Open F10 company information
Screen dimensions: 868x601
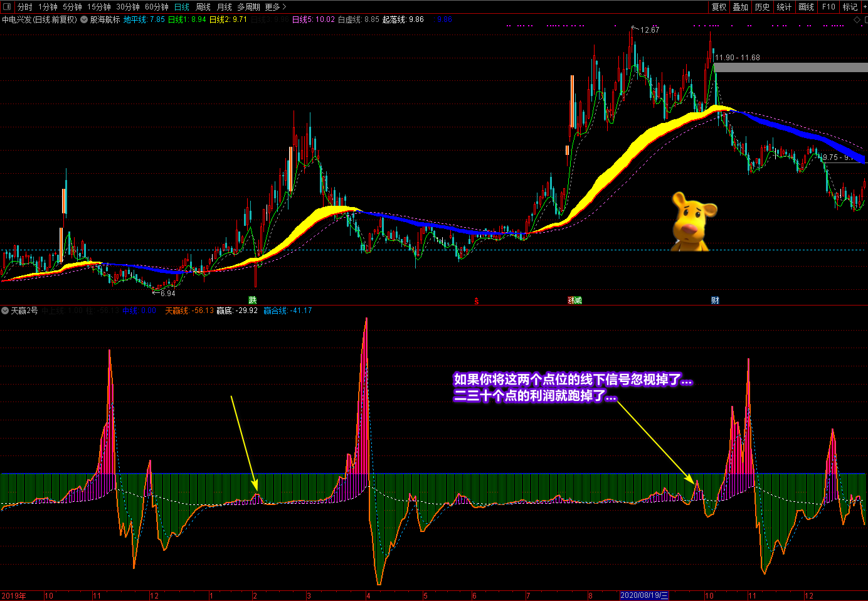[x=828, y=7]
